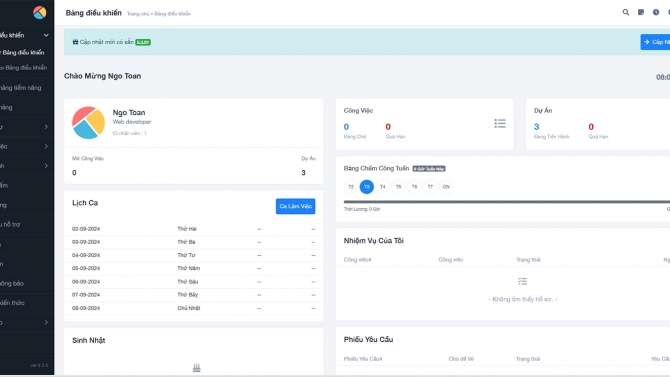
Task: Click the blue Ca Làm Việc button
Action: click(x=295, y=206)
